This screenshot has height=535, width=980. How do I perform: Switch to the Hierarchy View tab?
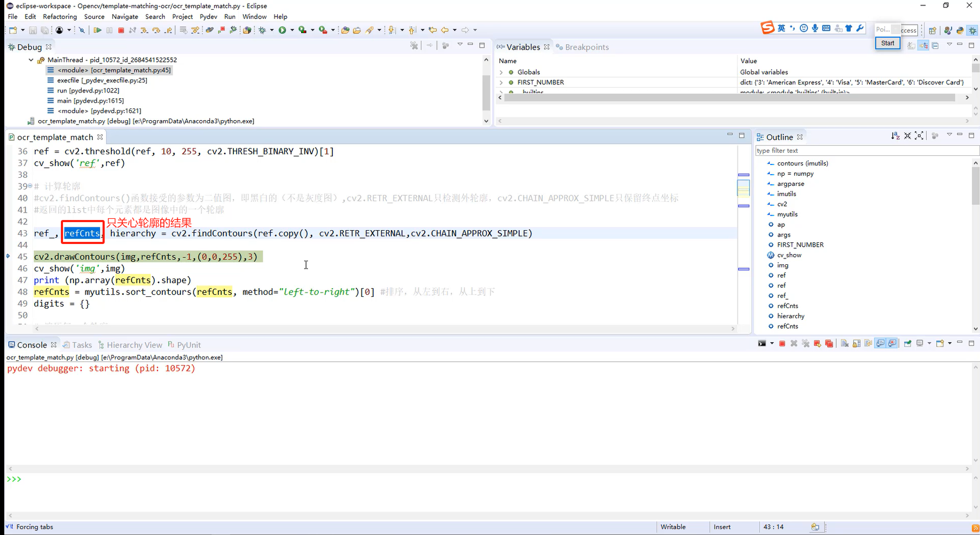pyautogui.click(x=130, y=345)
